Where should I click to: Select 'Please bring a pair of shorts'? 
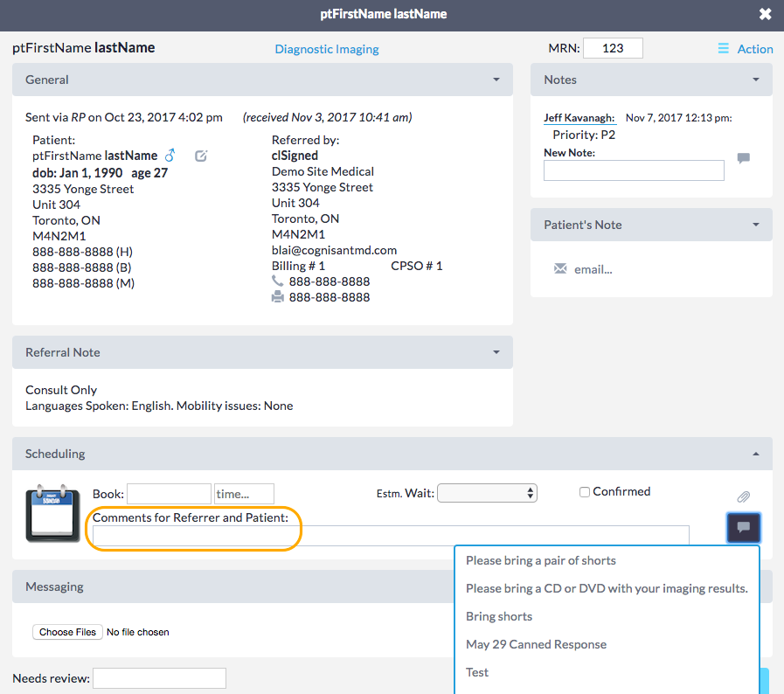click(540, 560)
